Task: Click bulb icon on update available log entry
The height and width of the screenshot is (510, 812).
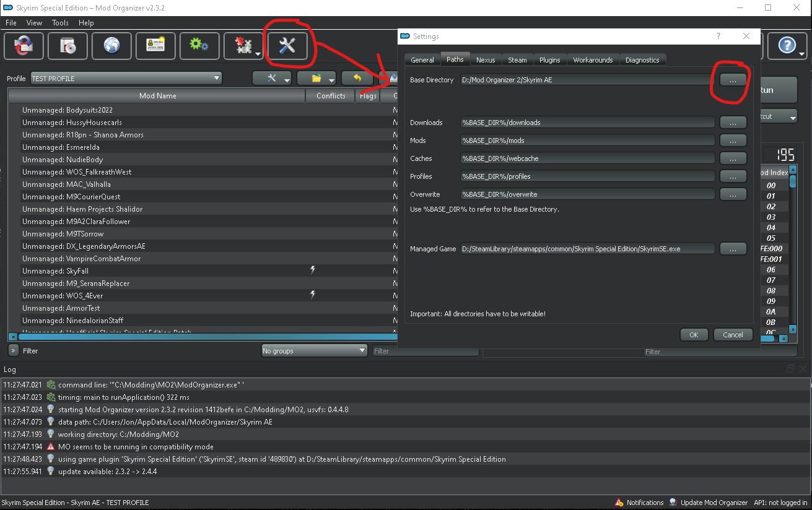Action: [x=51, y=472]
